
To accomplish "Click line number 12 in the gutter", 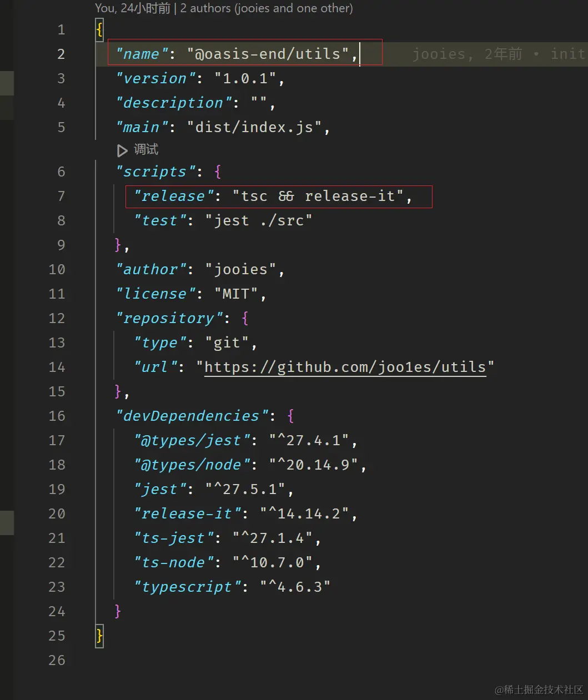I will (57, 318).
